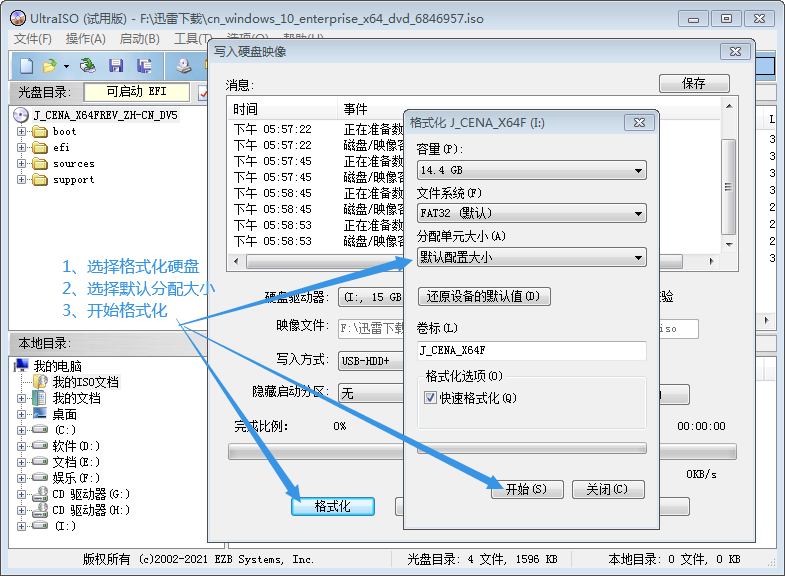Click the 开始(S) button

point(527,489)
